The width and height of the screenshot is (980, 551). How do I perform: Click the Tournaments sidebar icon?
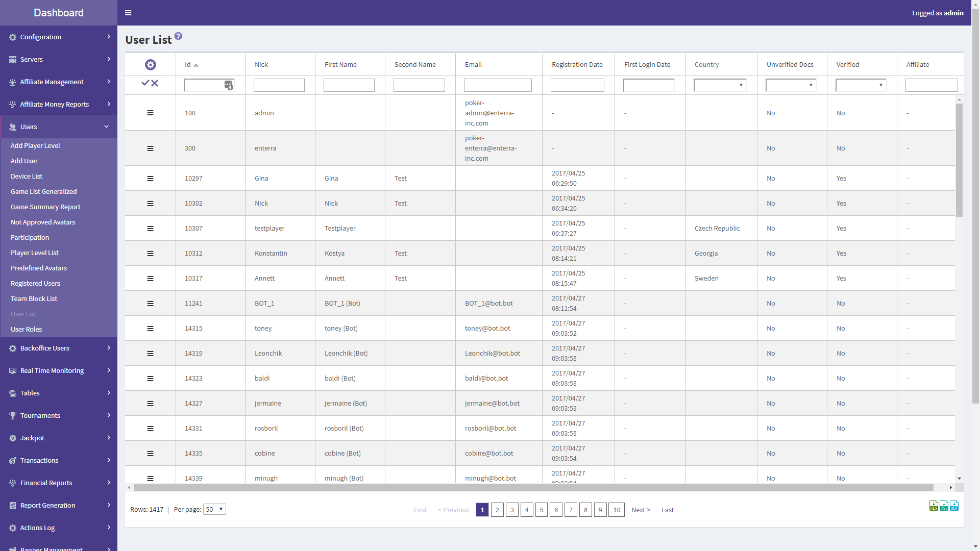(12, 415)
